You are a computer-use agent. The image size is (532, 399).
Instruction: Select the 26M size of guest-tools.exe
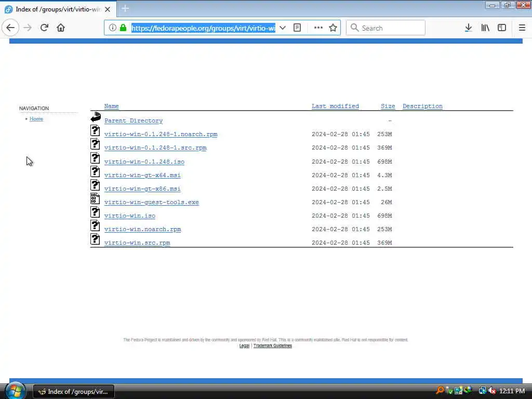coord(386,202)
